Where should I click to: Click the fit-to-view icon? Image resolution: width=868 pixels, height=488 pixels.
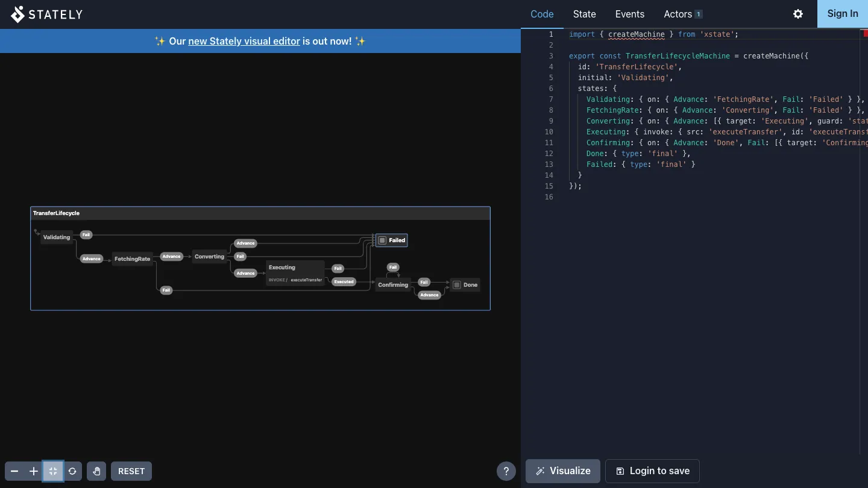(53, 471)
